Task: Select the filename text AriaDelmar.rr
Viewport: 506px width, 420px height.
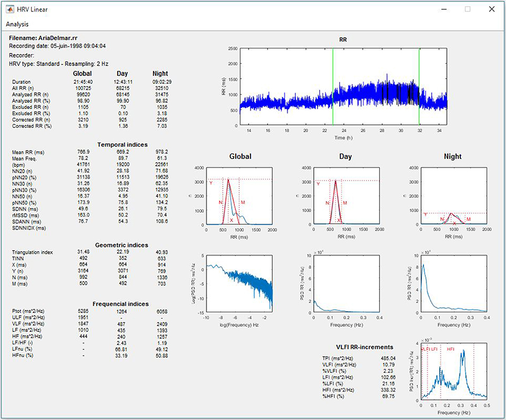Action: pyautogui.click(x=58, y=38)
